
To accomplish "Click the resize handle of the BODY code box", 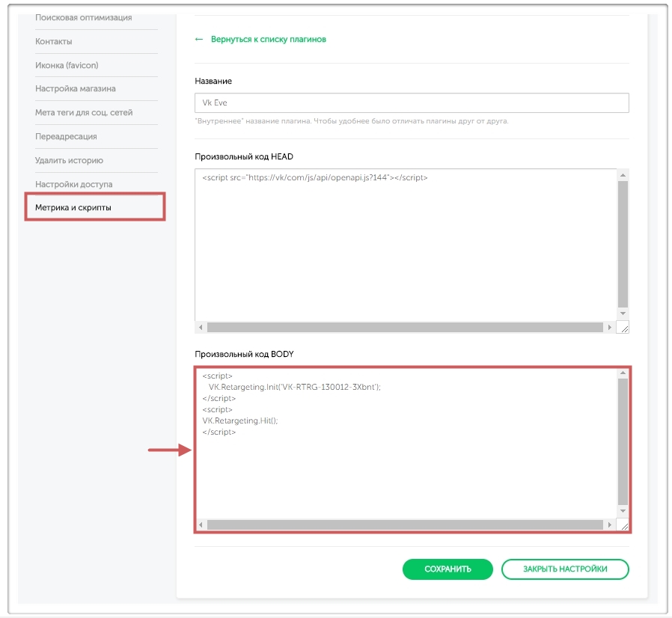I will (x=623, y=525).
